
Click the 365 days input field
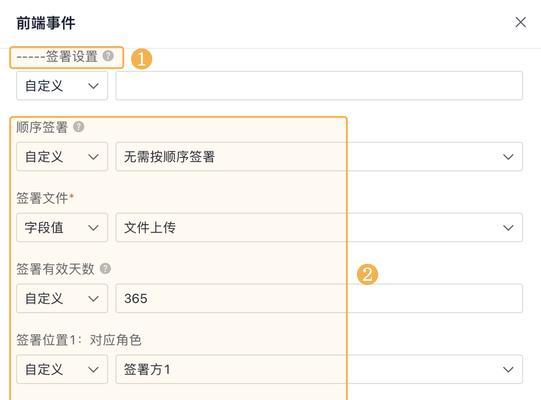click(x=319, y=299)
